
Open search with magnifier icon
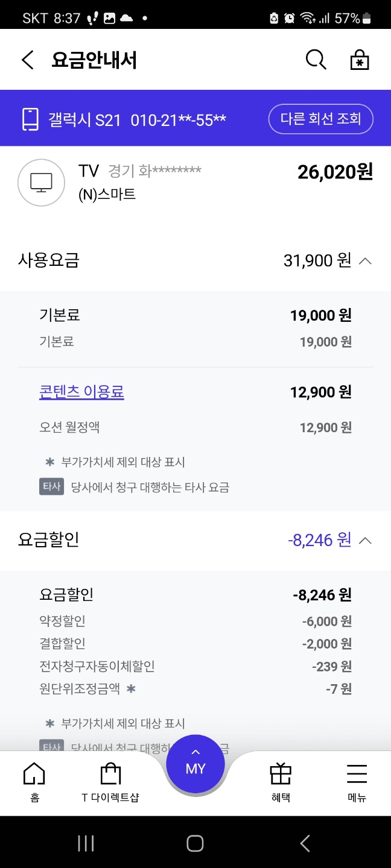click(x=316, y=60)
